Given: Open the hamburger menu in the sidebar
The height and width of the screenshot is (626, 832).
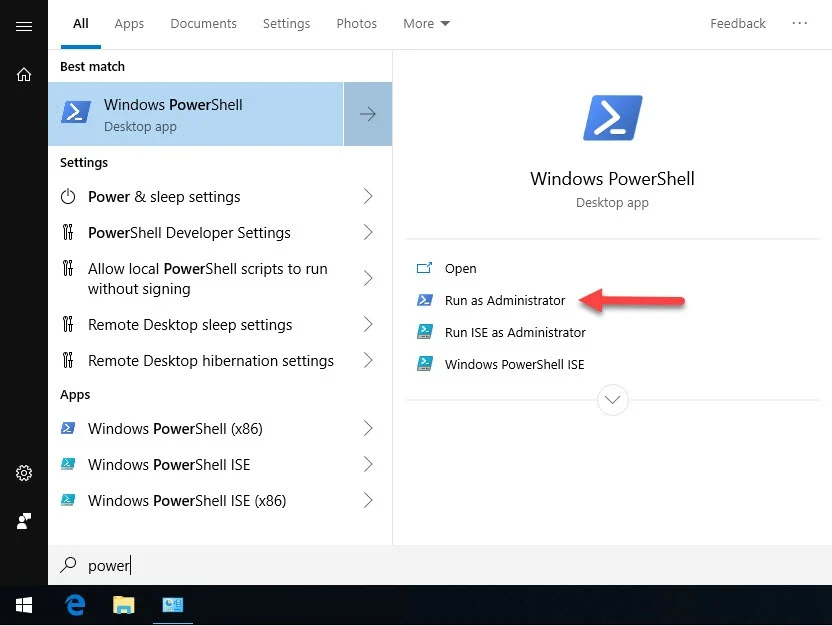Looking at the screenshot, I should [24, 27].
